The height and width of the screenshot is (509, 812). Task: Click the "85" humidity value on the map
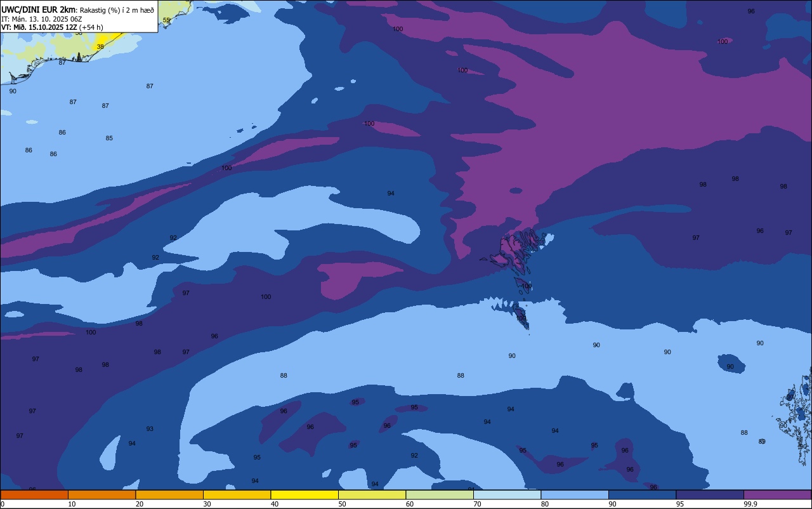(109, 138)
